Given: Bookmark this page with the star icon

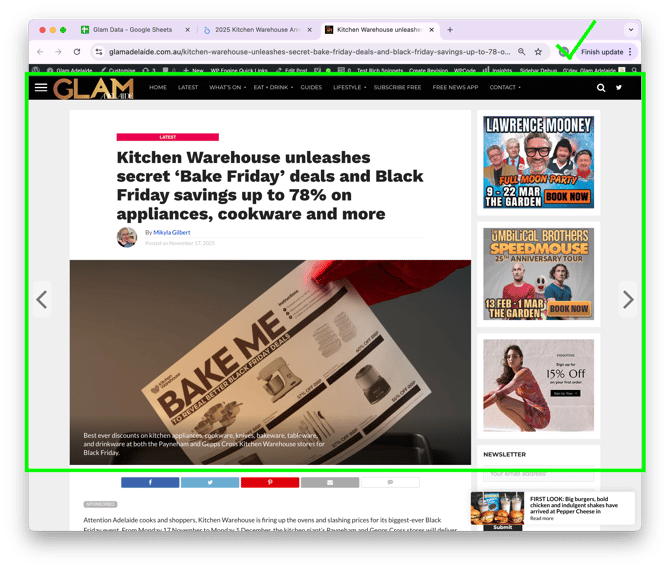Looking at the screenshot, I should 538,51.
